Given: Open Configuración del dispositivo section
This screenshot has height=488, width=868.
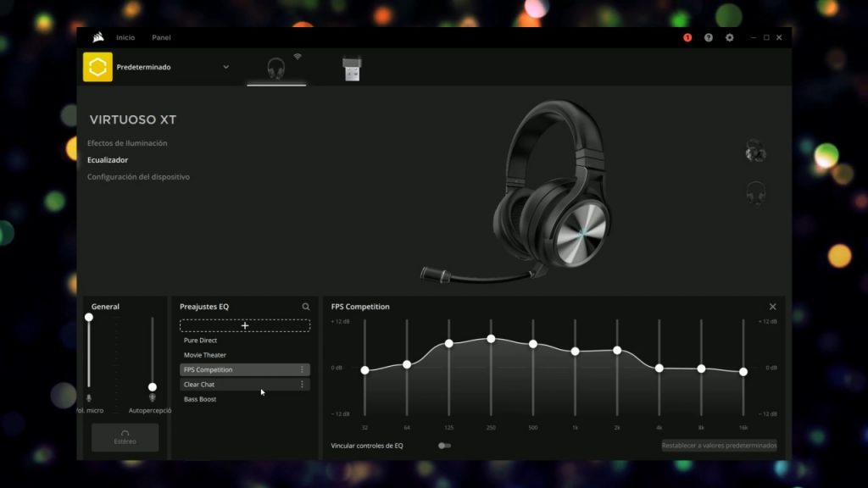Looking at the screenshot, I should click(138, 177).
